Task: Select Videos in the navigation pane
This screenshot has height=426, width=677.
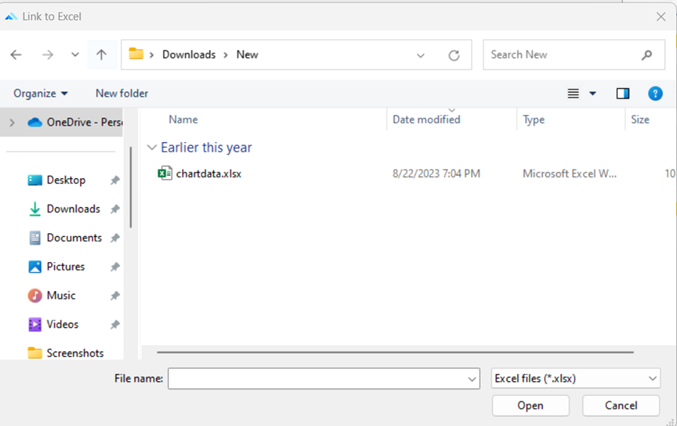Action: (62, 325)
